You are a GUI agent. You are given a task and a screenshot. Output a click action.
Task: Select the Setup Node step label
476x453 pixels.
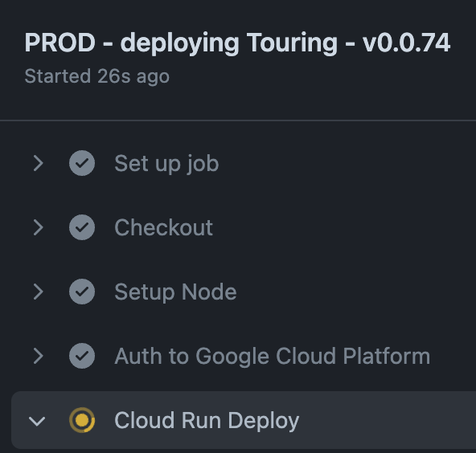click(x=175, y=292)
